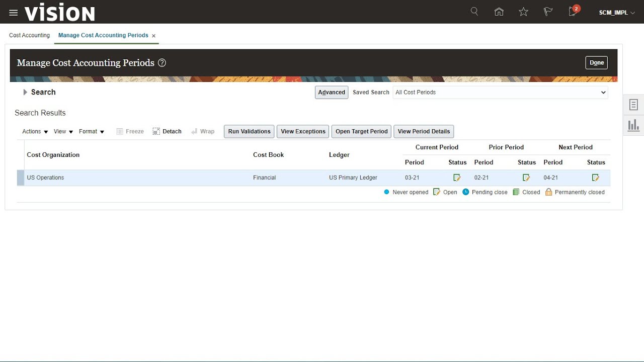Open the analytics bar chart panel icon
Image resolution: width=644 pixels, height=362 pixels.
click(633, 125)
